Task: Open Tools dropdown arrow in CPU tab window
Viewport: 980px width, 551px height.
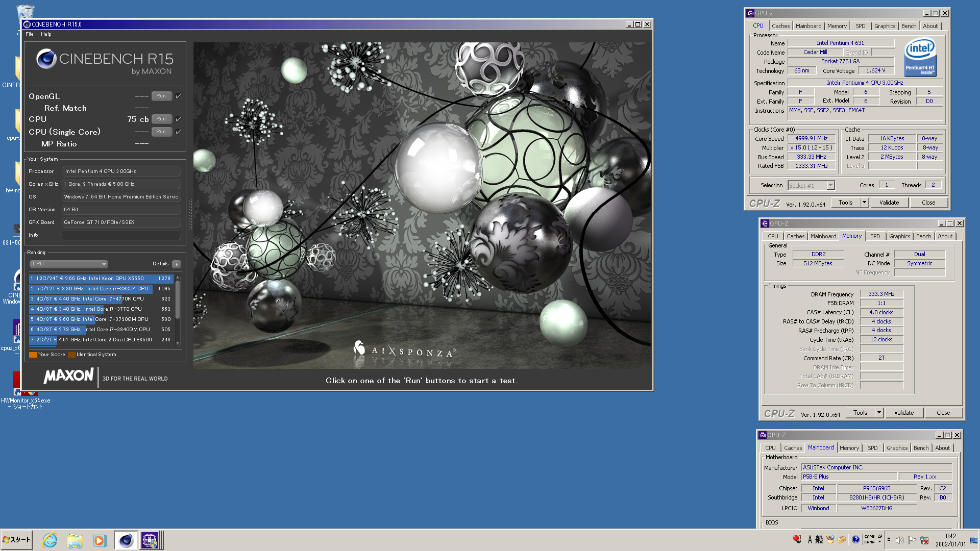Action: [864, 203]
